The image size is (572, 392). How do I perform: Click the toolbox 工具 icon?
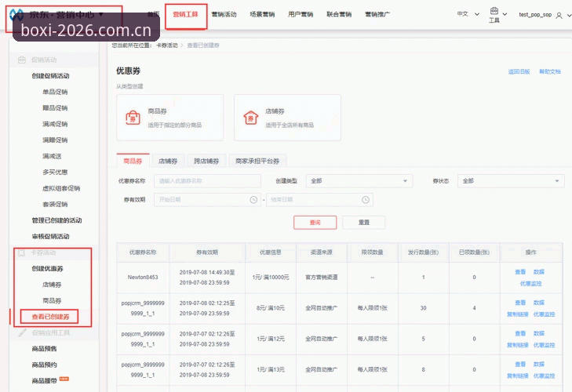pos(494,11)
